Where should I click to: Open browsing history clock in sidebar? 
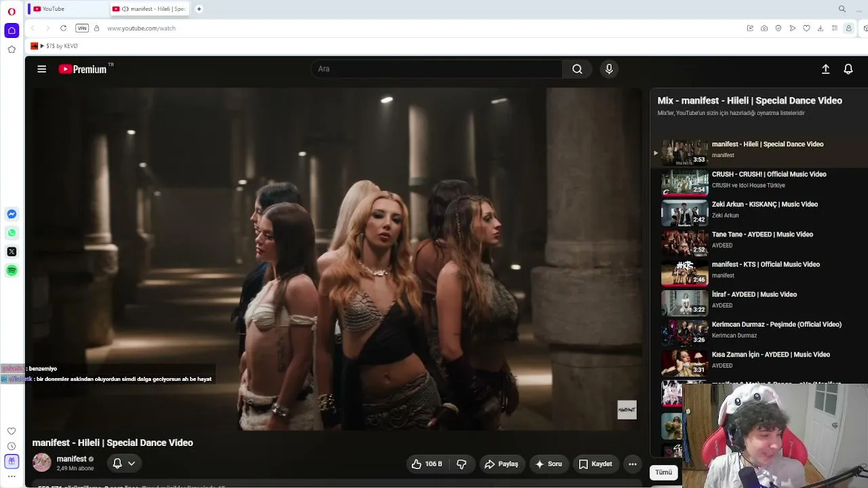click(12, 446)
